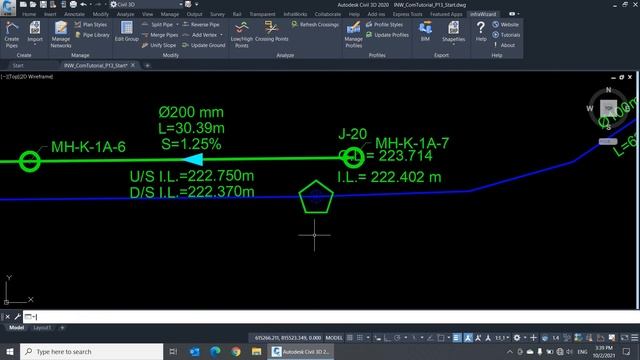The width and height of the screenshot is (640, 360).
Task: Toggle snap mode in status bar
Action: (360, 338)
